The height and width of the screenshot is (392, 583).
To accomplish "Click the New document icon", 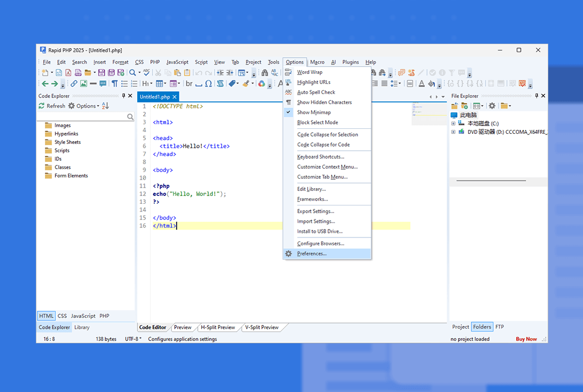I will [45, 73].
